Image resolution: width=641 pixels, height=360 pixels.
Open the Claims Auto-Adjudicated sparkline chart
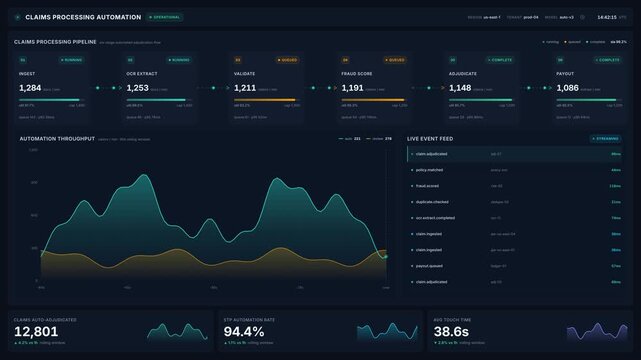[177, 331]
